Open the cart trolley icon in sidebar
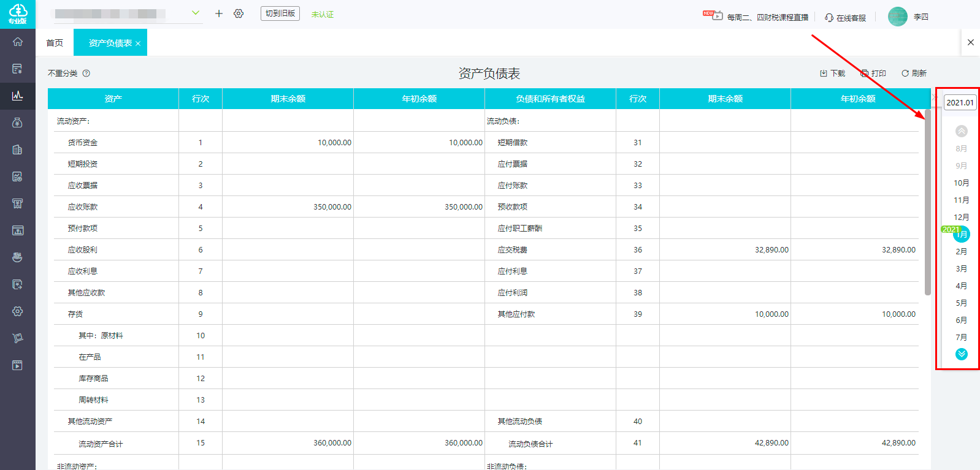This screenshot has height=470, width=980. [18, 338]
